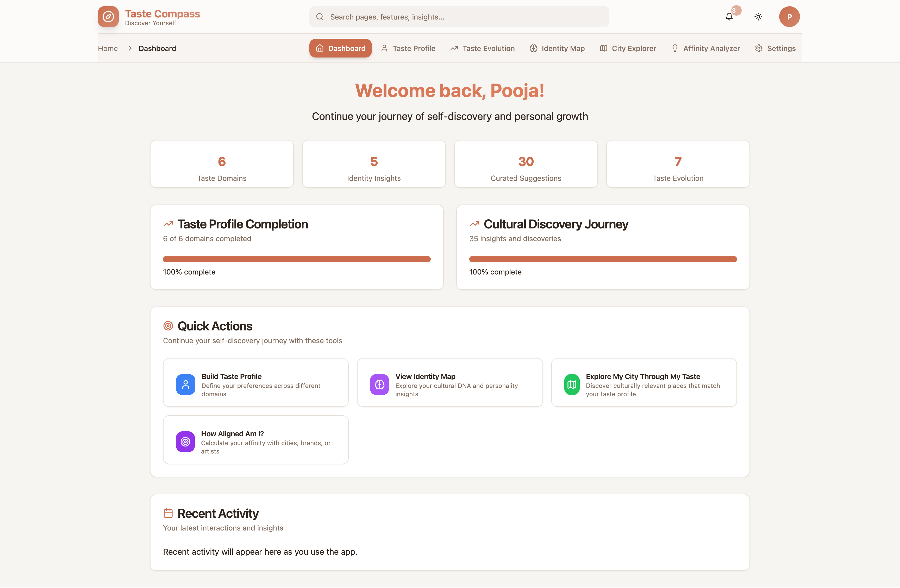Open Identity Map from navigation
The image size is (900, 588).
click(557, 48)
